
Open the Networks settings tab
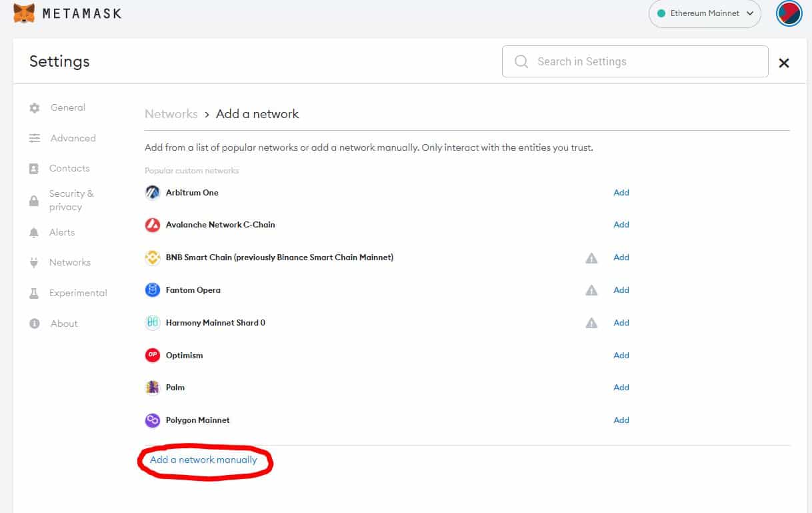70,262
